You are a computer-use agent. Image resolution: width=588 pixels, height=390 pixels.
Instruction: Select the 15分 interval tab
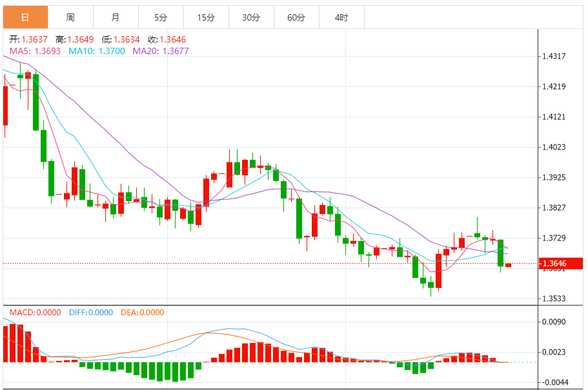coord(207,17)
